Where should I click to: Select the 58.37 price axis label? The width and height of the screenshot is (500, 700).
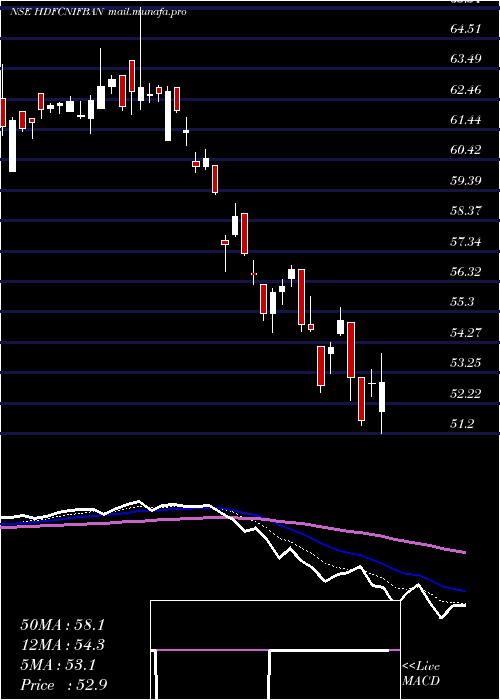(x=465, y=211)
